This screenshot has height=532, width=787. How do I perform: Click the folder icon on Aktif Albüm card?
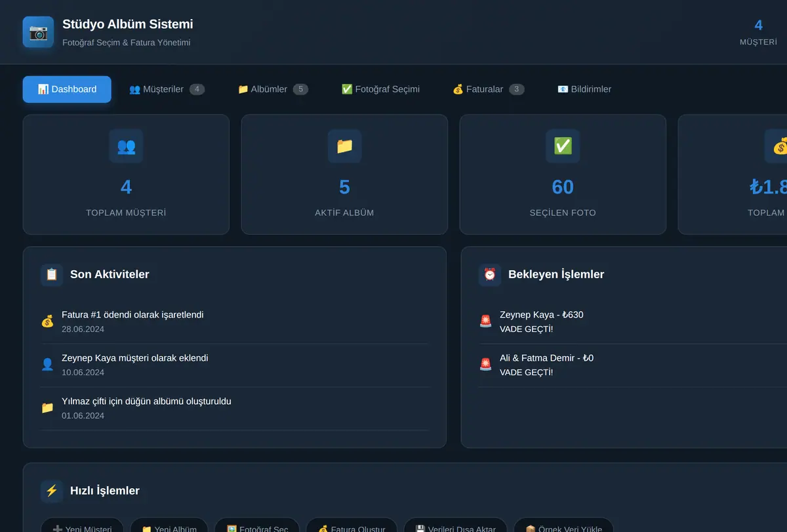pyautogui.click(x=344, y=146)
